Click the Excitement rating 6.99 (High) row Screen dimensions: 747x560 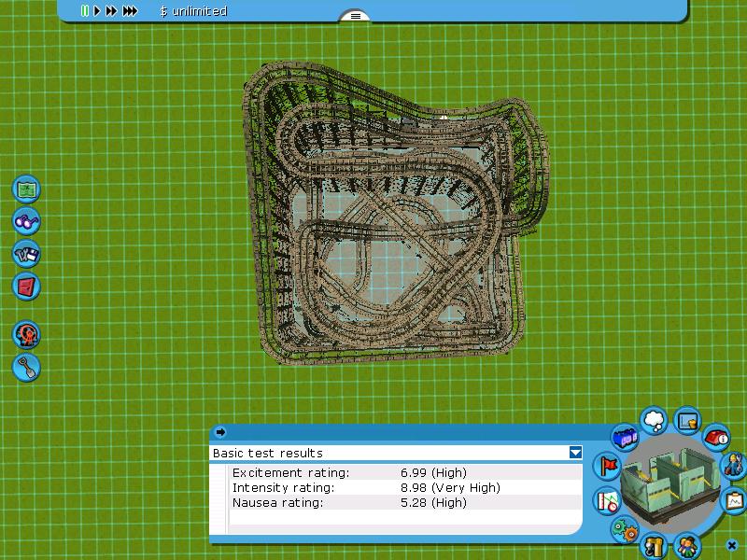pyautogui.click(x=405, y=472)
